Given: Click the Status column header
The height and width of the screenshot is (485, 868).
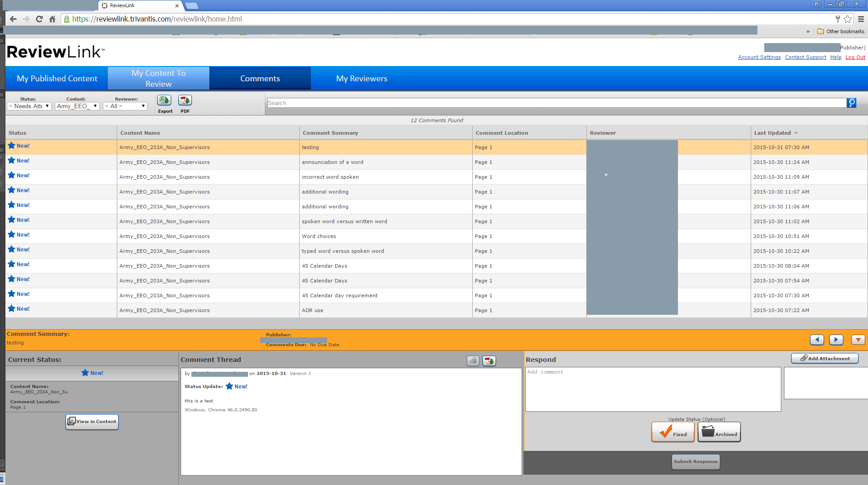Looking at the screenshot, I should tap(61, 133).
